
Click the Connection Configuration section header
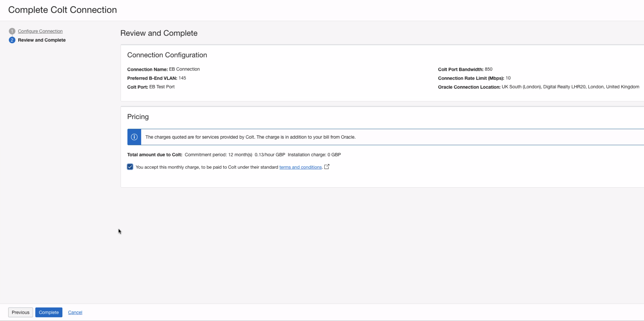(167, 55)
